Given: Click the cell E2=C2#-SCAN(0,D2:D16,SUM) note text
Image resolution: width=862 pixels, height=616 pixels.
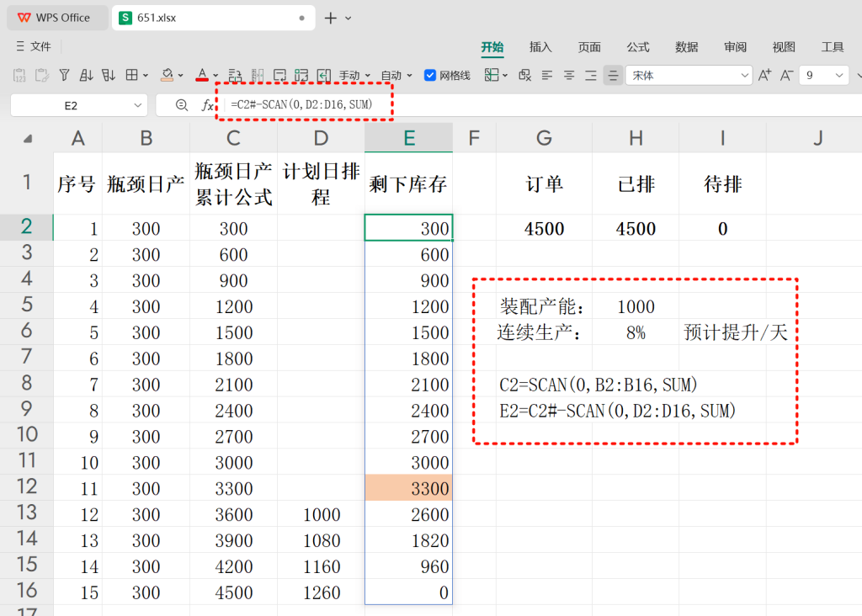Looking at the screenshot, I should 617,411.
